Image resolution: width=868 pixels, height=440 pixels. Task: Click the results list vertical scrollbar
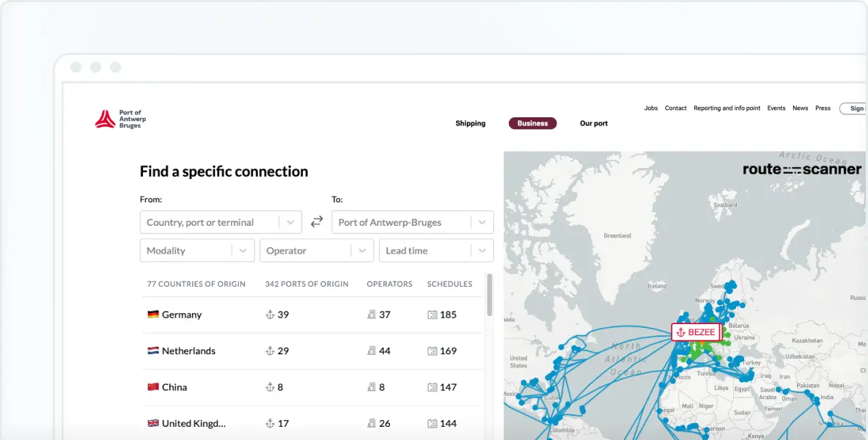coord(489,297)
